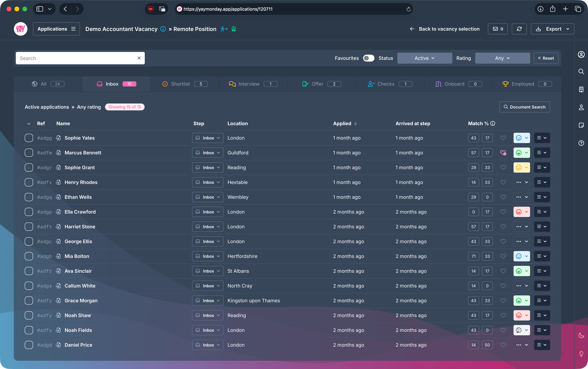The image size is (588, 369).
Task: Toggle the Favourites switch
Action: coord(368,58)
